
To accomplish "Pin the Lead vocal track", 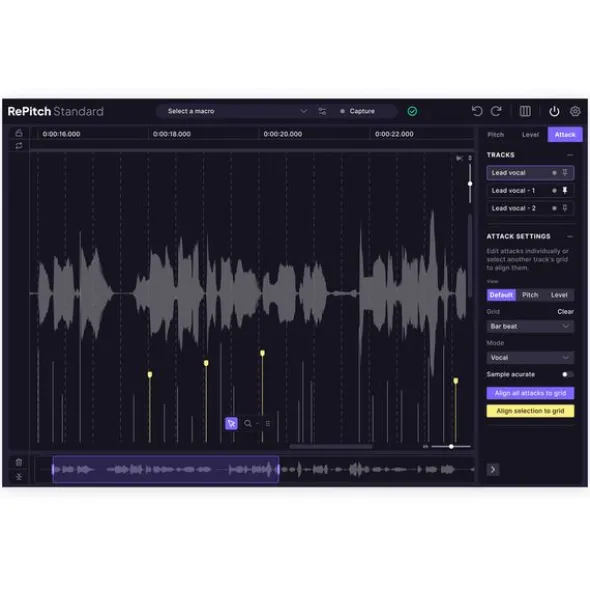I will (x=565, y=172).
